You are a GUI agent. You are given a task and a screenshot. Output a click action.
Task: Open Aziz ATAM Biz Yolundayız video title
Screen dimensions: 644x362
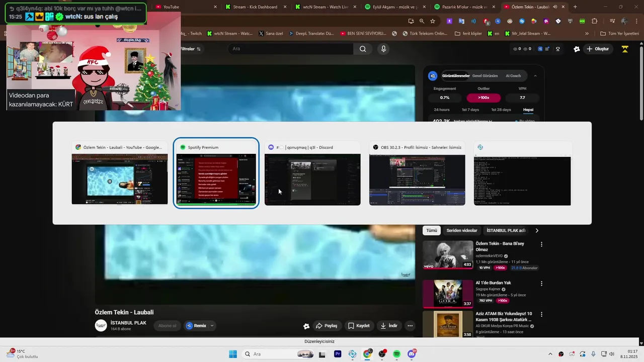pyautogui.click(x=504, y=316)
